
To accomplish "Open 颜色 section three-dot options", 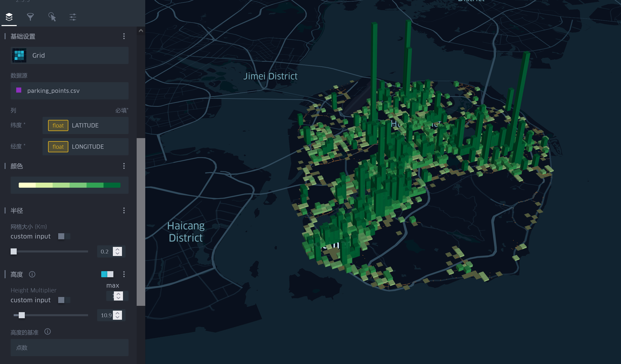I will point(124,166).
